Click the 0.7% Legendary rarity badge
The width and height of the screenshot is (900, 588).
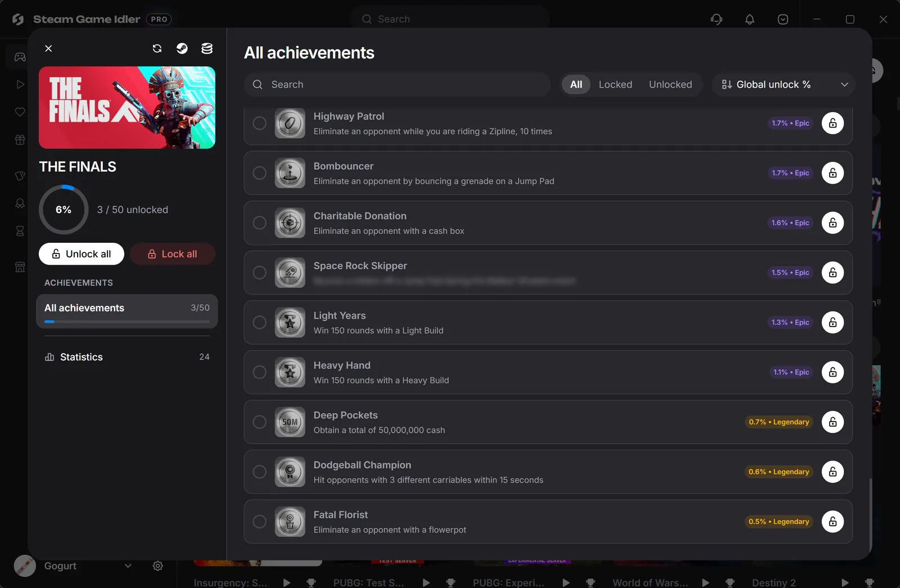(x=779, y=422)
